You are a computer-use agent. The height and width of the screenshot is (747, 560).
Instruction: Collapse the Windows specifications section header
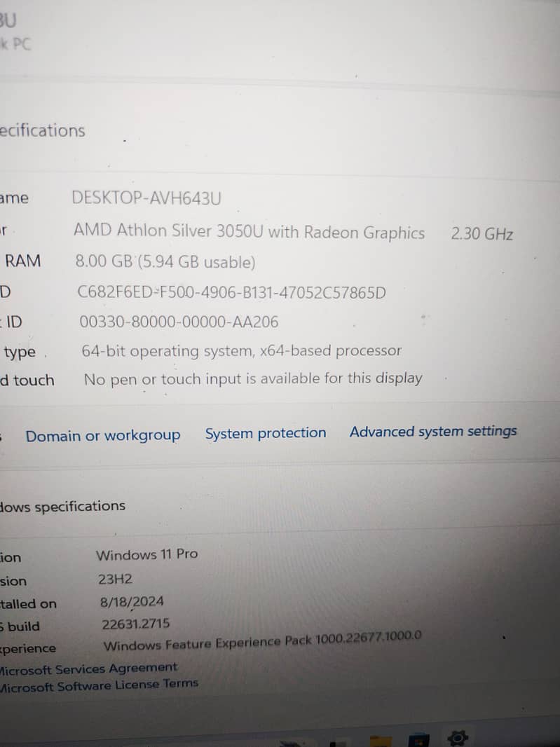[x=62, y=506]
